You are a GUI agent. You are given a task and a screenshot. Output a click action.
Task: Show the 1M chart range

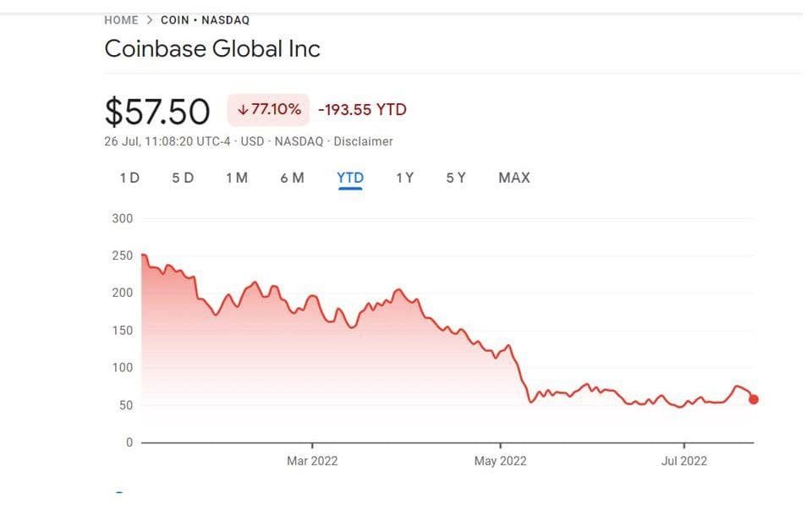click(237, 178)
